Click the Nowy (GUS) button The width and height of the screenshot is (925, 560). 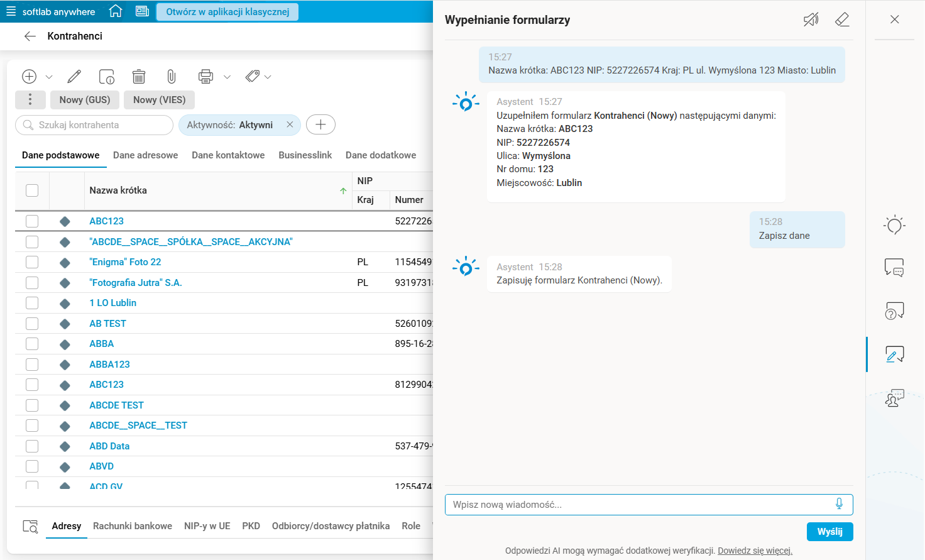pos(85,100)
